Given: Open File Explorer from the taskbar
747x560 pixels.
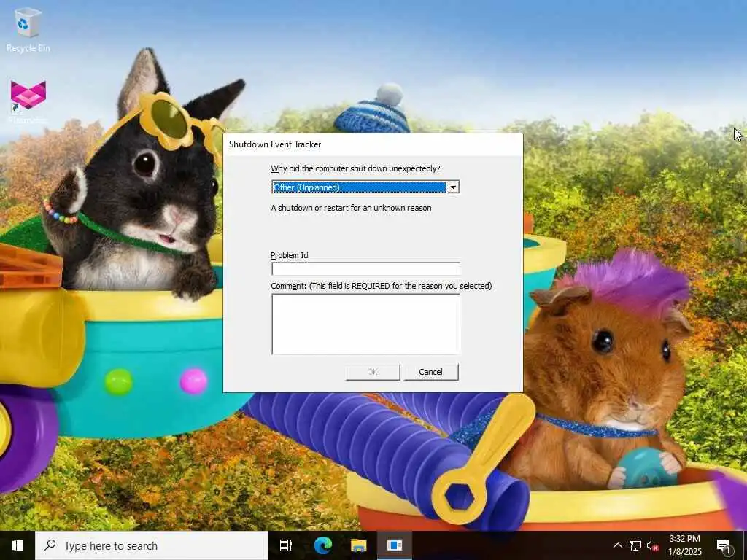Looking at the screenshot, I should [x=359, y=545].
